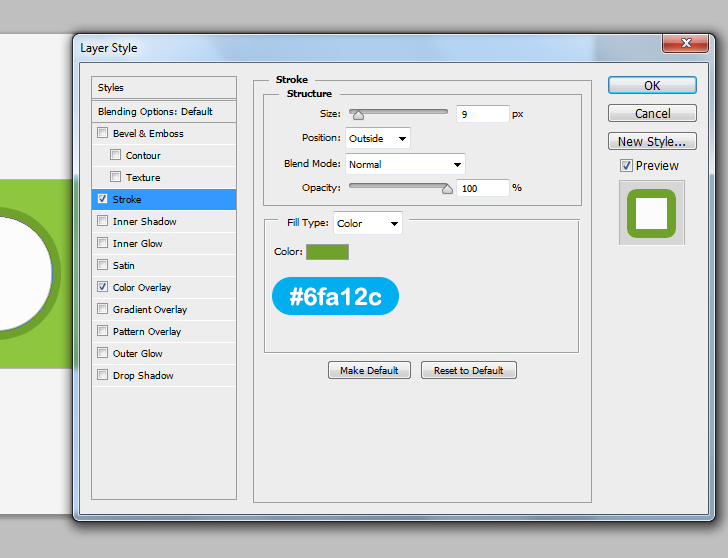728x558 pixels.
Task: Enable the Bevel & Emboss checkbox
Action: pyautogui.click(x=102, y=133)
